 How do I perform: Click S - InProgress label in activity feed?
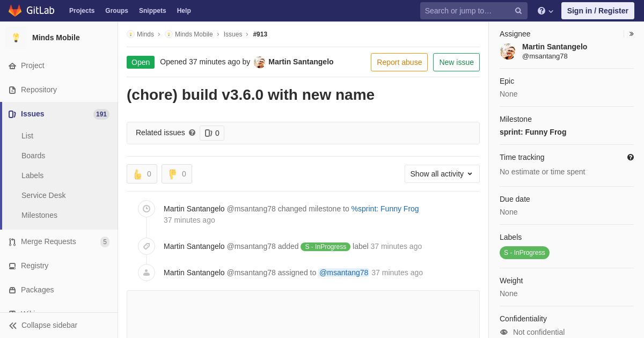pos(325,247)
